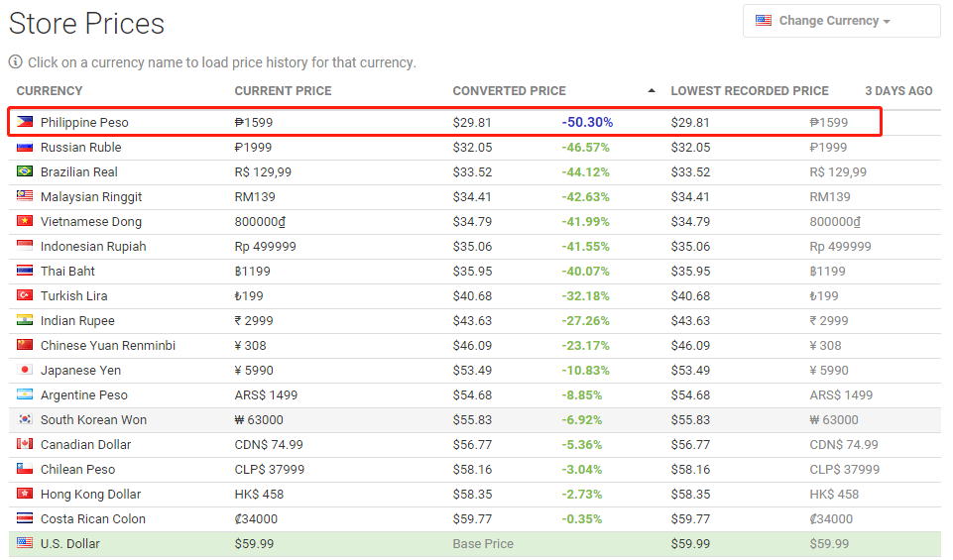The width and height of the screenshot is (953, 560).
Task: Click the South Korea flag icon
Action: [x=25, y=419]
